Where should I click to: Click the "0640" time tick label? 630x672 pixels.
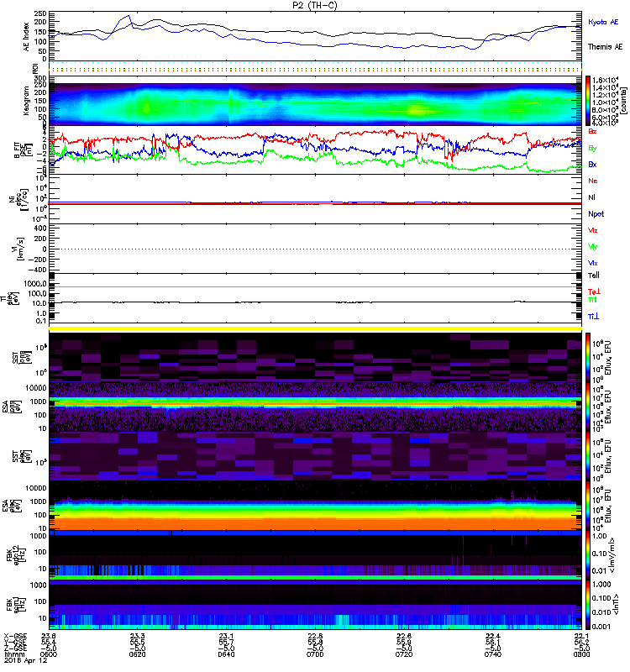coord(226,654)
